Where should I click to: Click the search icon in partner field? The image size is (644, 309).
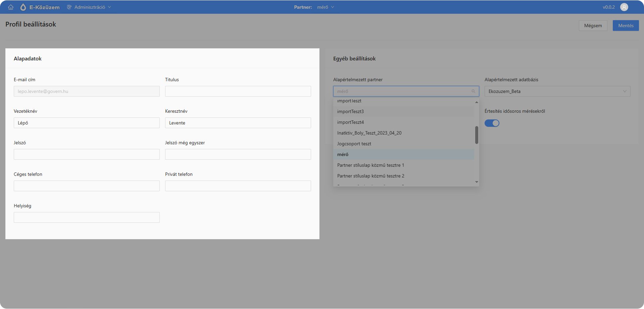coord(473,91)
